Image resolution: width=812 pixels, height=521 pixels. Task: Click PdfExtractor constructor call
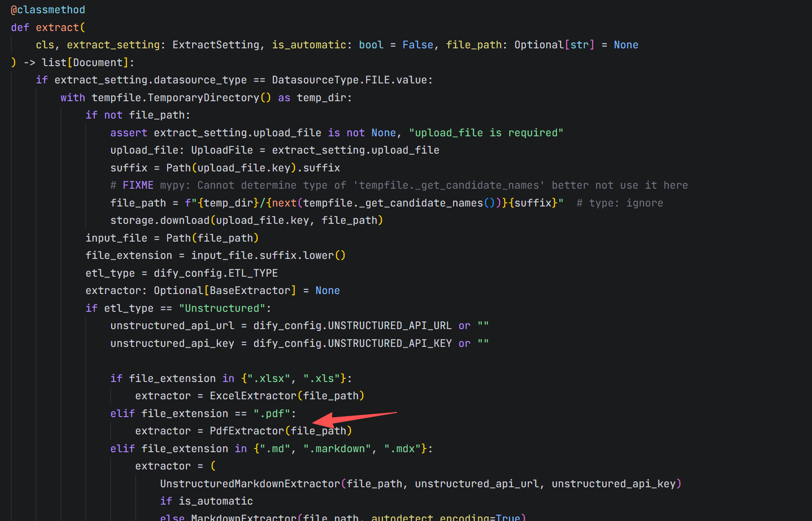(x=281, y=431)
